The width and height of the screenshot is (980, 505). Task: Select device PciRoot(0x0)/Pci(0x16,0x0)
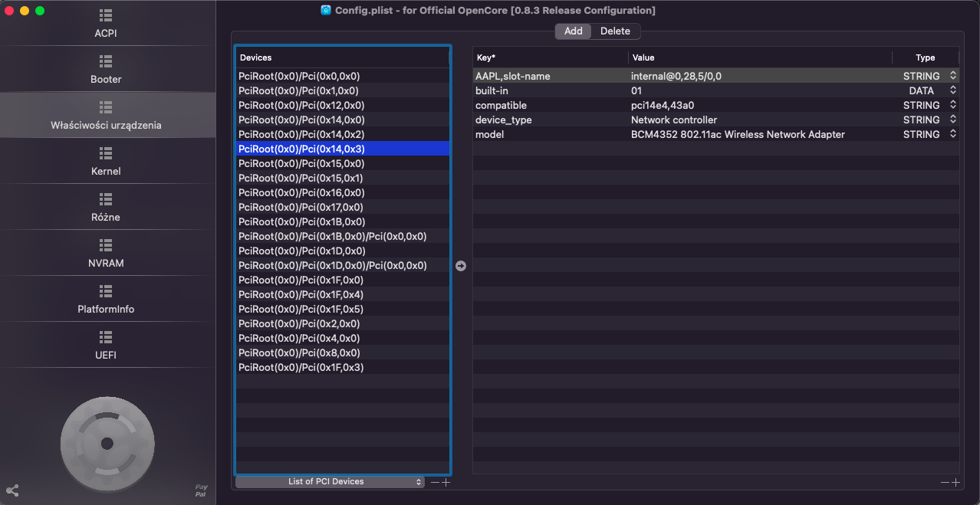pos(343,192)
